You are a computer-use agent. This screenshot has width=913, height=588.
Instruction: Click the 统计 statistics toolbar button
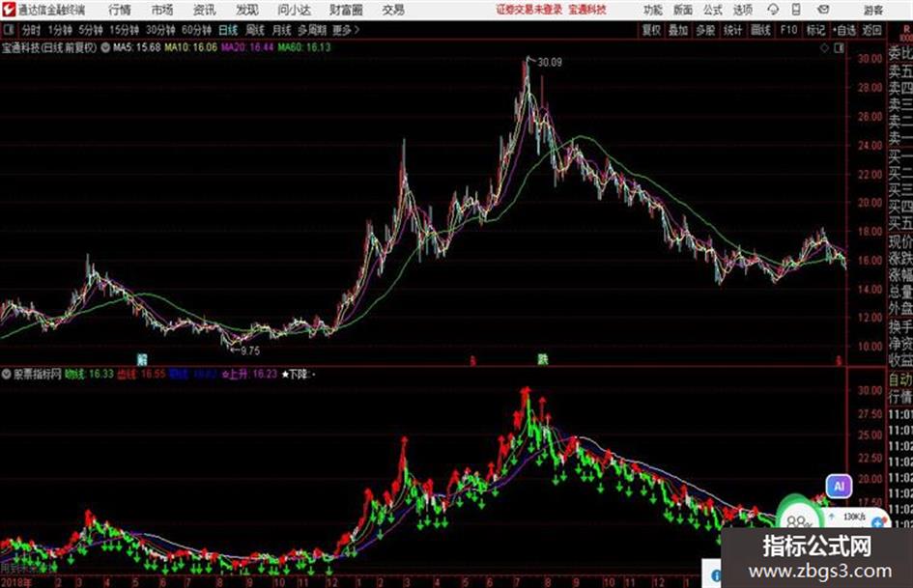point(733,30)
